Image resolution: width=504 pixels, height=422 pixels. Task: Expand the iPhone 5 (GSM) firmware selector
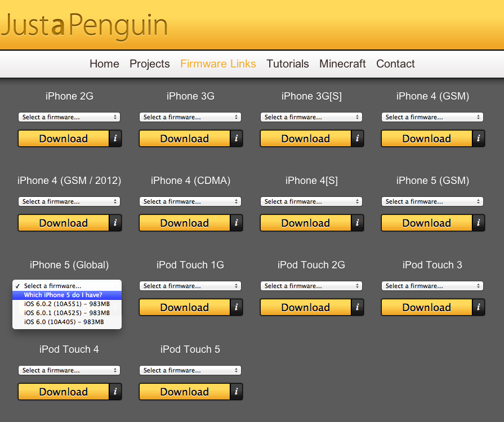coord(432,201)
